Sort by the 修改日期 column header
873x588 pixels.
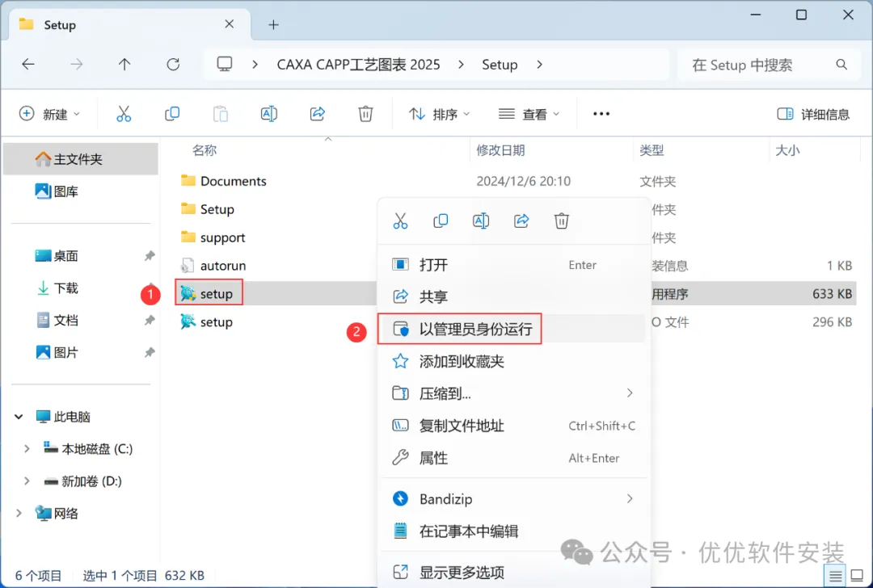pyautogui.click(x=500, y=150)
